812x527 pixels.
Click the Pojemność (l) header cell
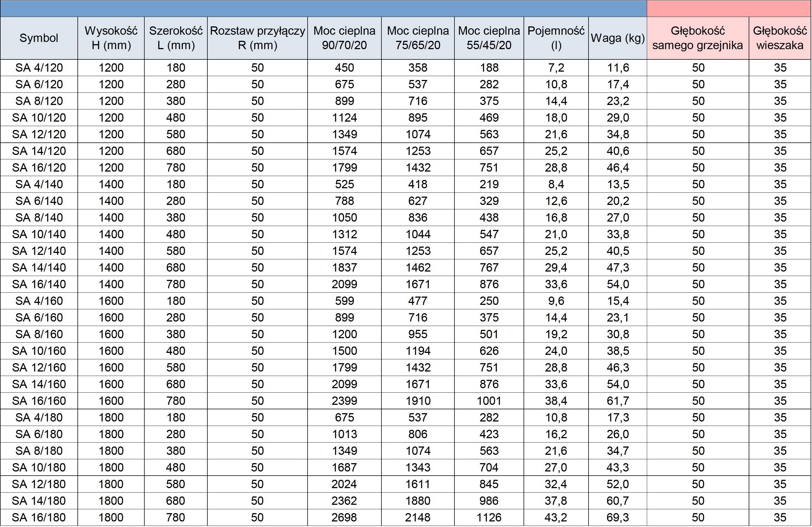click(x=556, y=38)
